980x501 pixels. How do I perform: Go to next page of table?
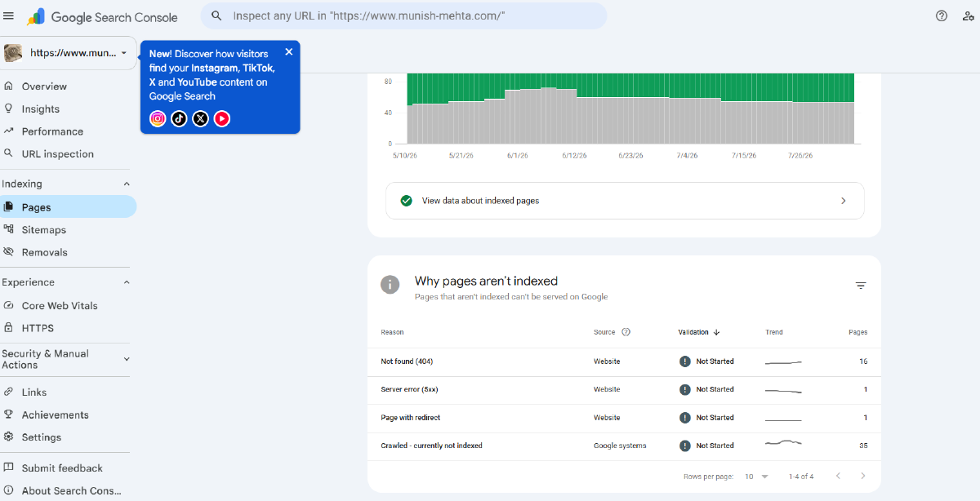[x=862, y=476]
